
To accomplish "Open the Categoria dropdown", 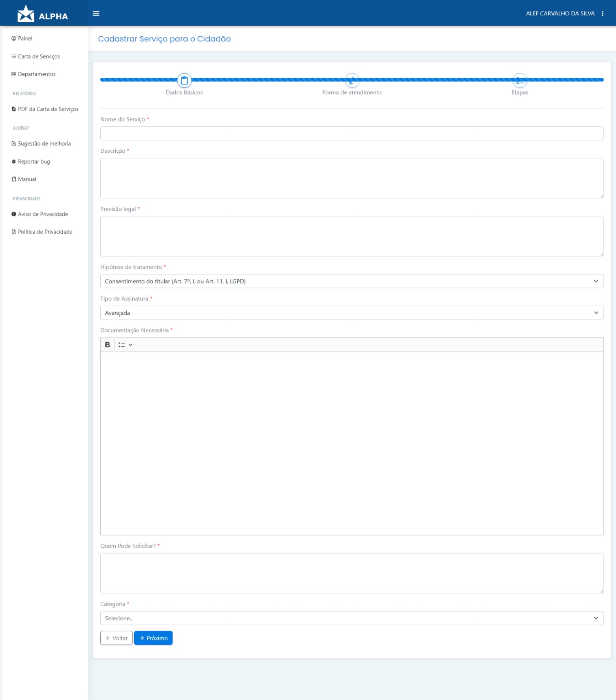I will point(352,618).
